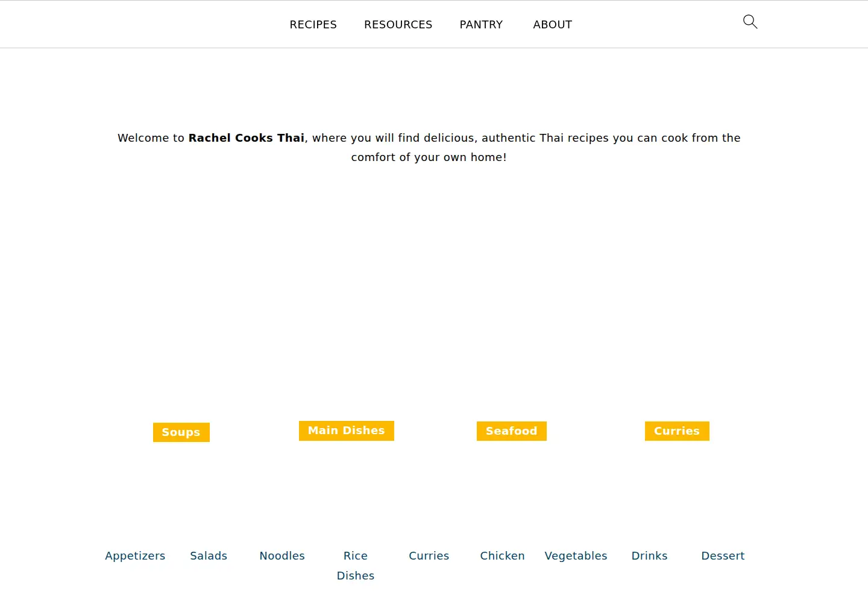The width and height of the screenshot is (868, 603).
Task: Select the Main Dishes category button
Action: pyautogui.click(x=346, y=431)
